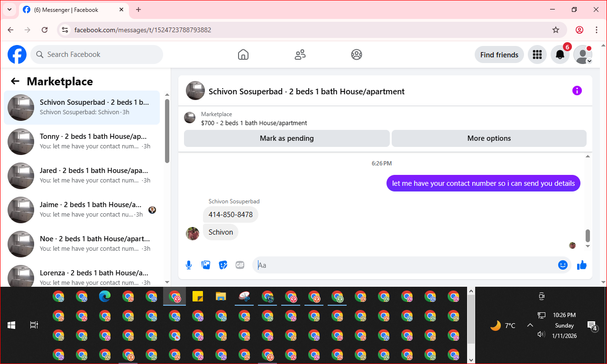Viewport: 607px width, 364px height.
Task: Open conversation information purple icon
Action: pyautogui.click(x=577, y=91)
